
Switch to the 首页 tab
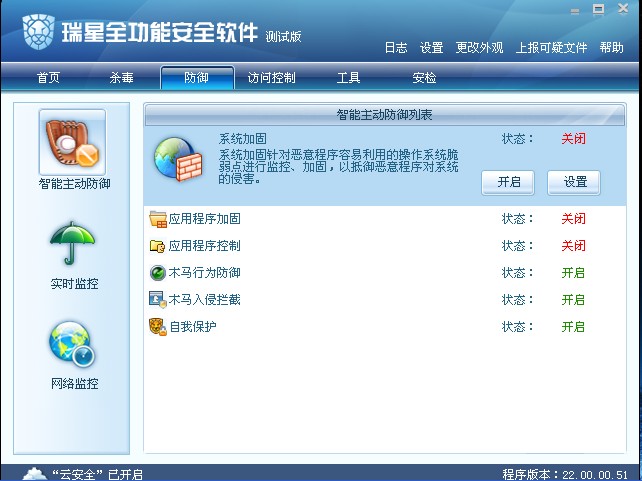[48, 77]
